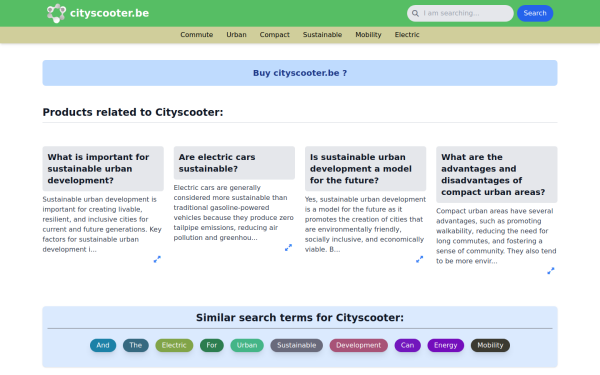600x375 pixels.
Task: Expand the compact urban areas card
Action: (551, 271)
